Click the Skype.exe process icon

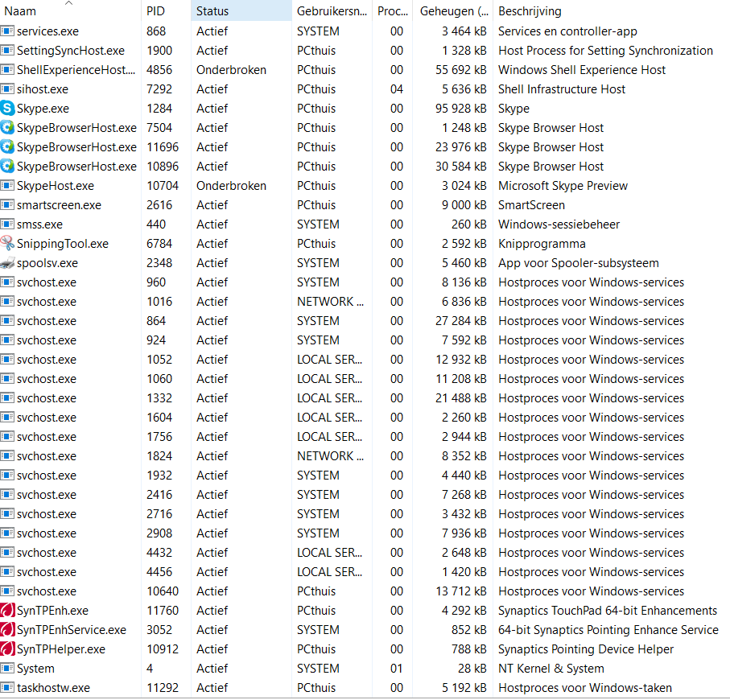(x=7, y=109)
